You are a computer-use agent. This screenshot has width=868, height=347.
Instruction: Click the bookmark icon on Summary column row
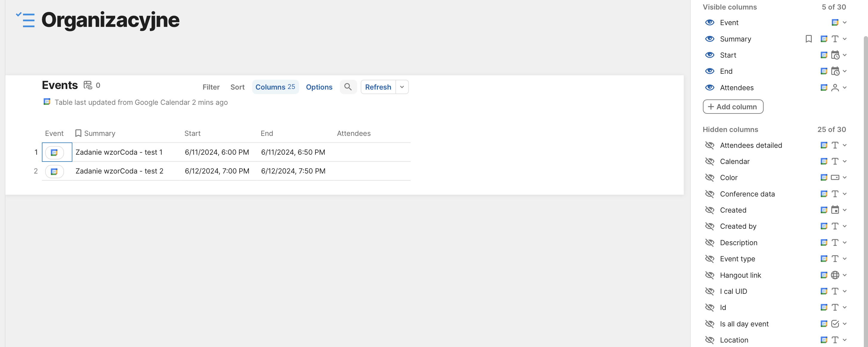(808, 39)
